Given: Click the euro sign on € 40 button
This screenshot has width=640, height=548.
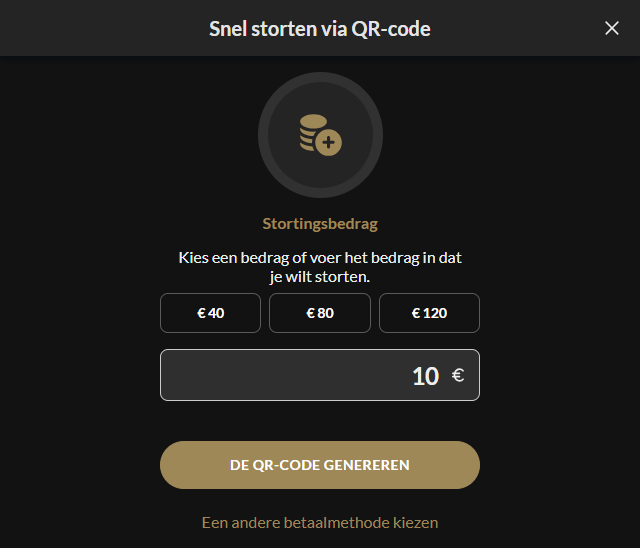Looking at the screenshot, I should pyautogui.click(x=201, y=313).
